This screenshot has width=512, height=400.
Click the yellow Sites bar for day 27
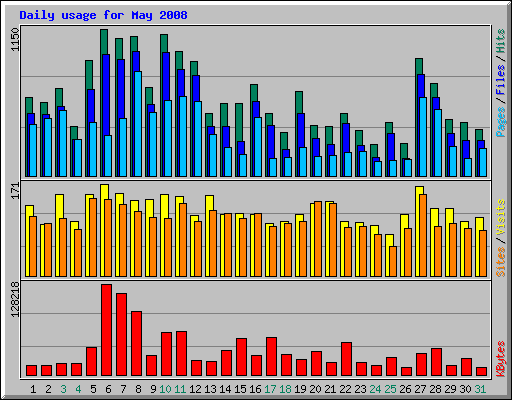click(419, 191)
